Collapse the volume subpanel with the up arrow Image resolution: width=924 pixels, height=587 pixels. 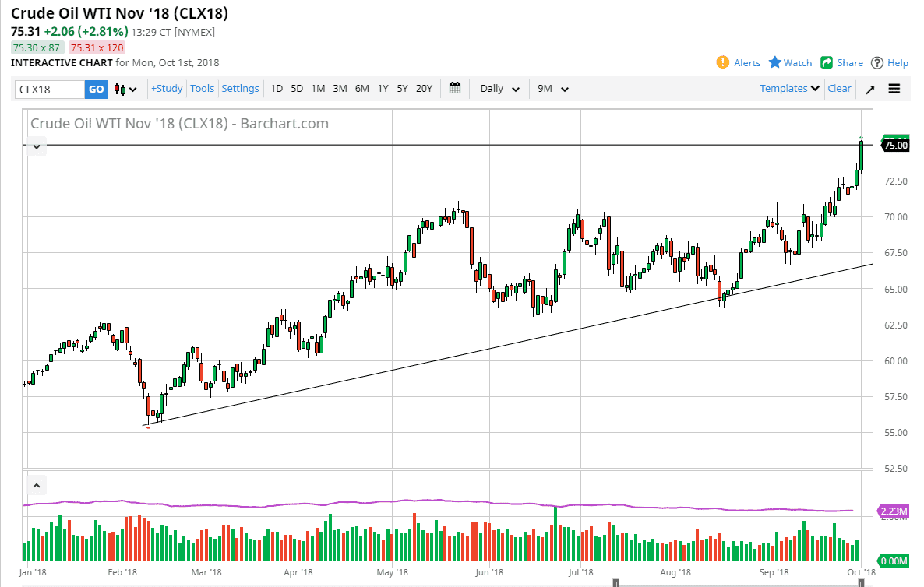click(x=37, y=485)
